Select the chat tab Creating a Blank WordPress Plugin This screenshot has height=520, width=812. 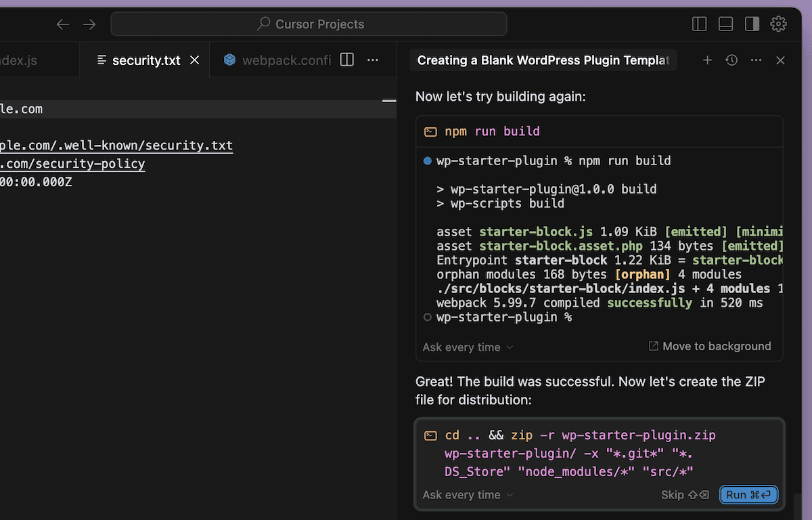(x=543, y=60)
